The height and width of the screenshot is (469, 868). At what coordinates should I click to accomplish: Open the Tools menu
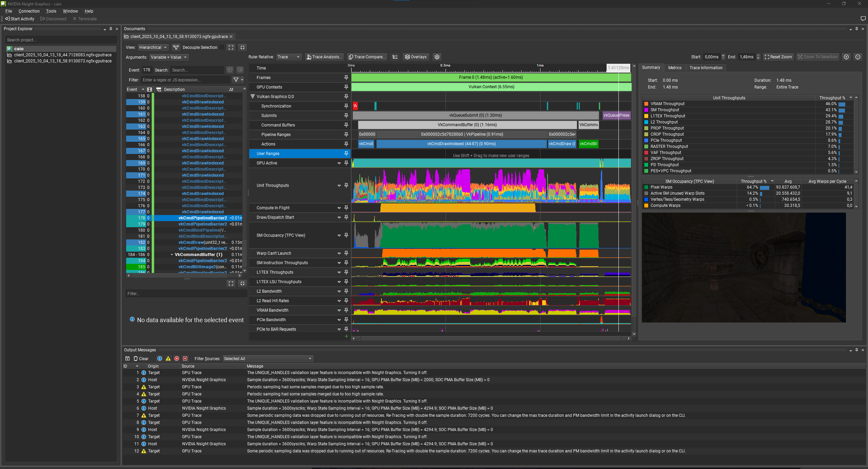tap(51, 11)
